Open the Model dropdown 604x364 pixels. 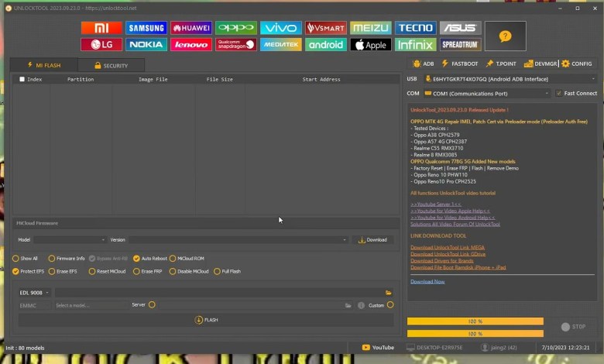[70, 239]
